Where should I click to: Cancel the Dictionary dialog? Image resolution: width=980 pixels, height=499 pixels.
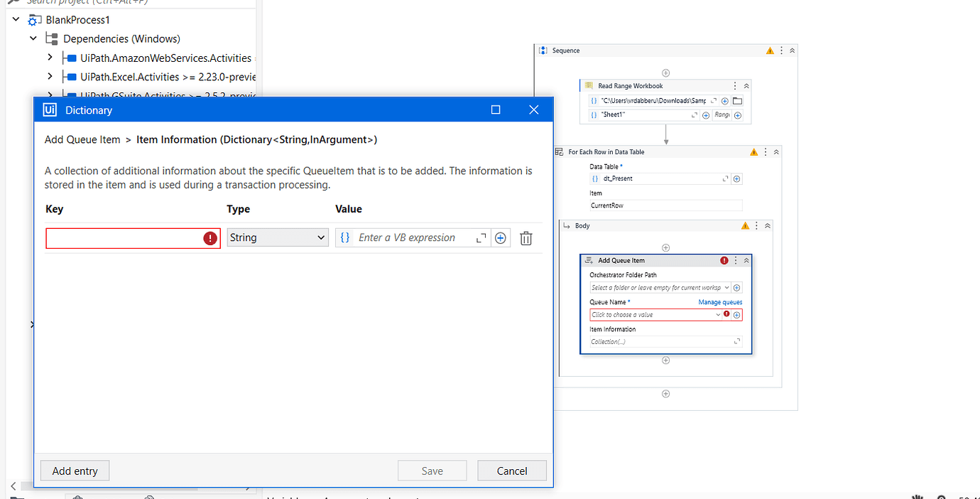pos(511,471)
